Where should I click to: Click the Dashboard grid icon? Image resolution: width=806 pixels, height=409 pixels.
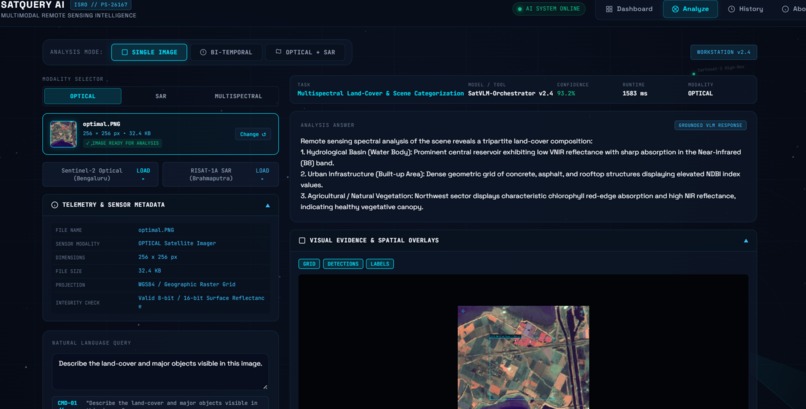[x=609, y=9]
